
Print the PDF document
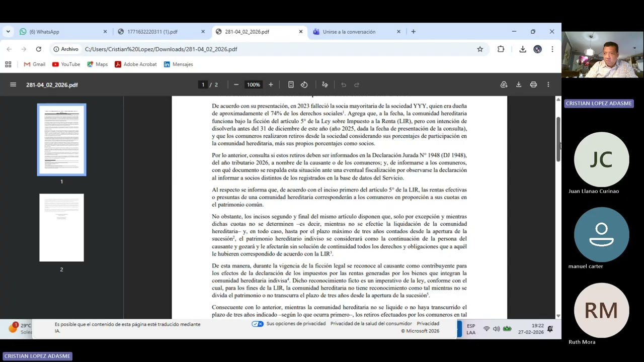click(533, 84)
